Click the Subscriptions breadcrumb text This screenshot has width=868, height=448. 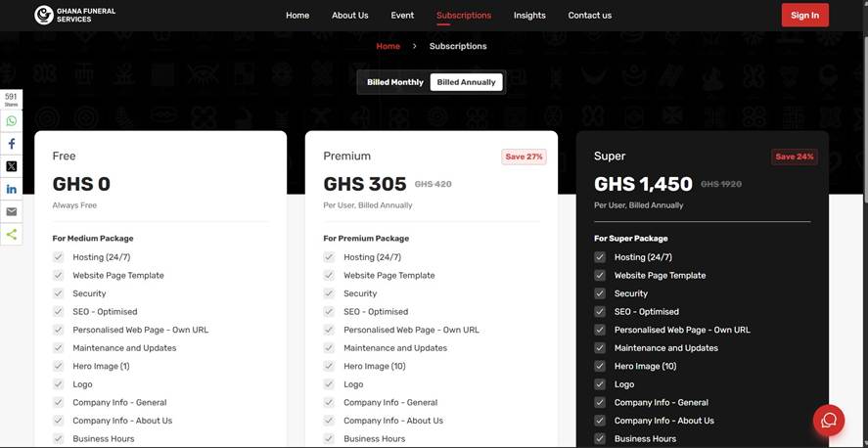click(458, 46)
